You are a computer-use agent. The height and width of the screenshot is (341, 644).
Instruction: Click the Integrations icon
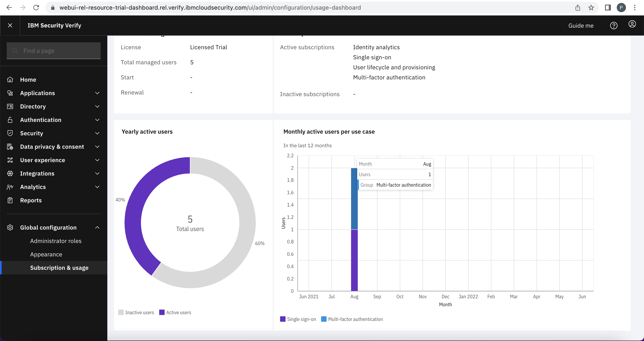10,173
